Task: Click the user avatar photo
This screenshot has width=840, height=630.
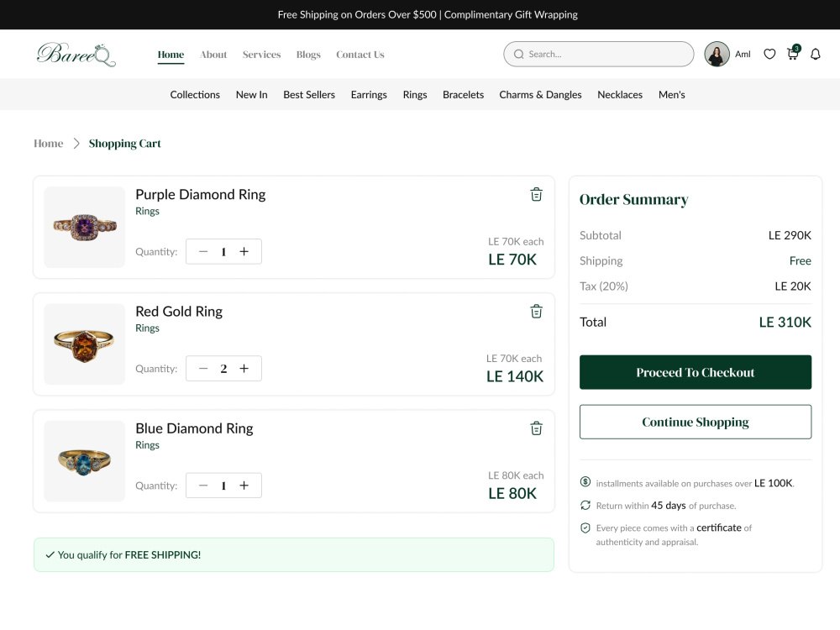Action: click(x=717, y=54)
